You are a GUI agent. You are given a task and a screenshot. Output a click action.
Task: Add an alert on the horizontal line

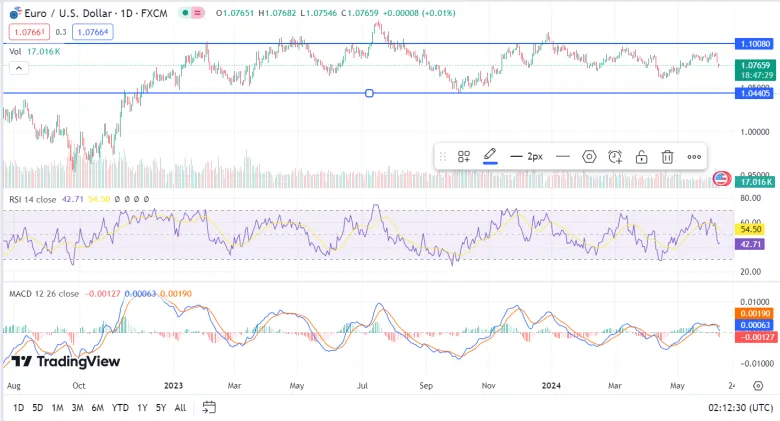pos(615,157)
